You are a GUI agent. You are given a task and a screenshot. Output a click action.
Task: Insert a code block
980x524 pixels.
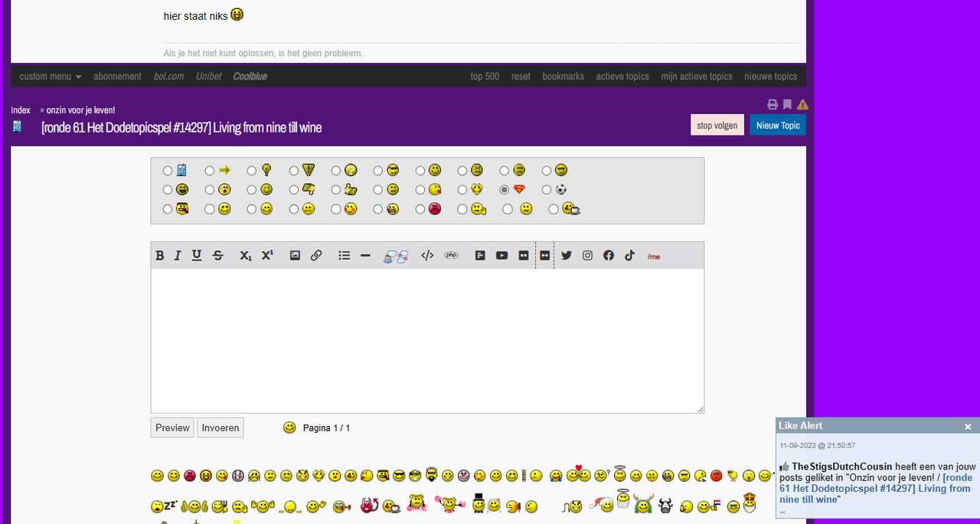427,256
